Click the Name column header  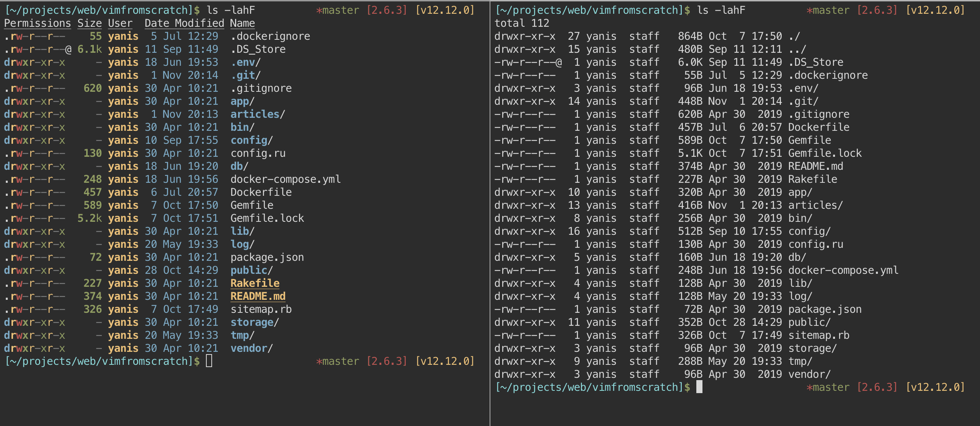pyautogui.click(x=242, y=23)
